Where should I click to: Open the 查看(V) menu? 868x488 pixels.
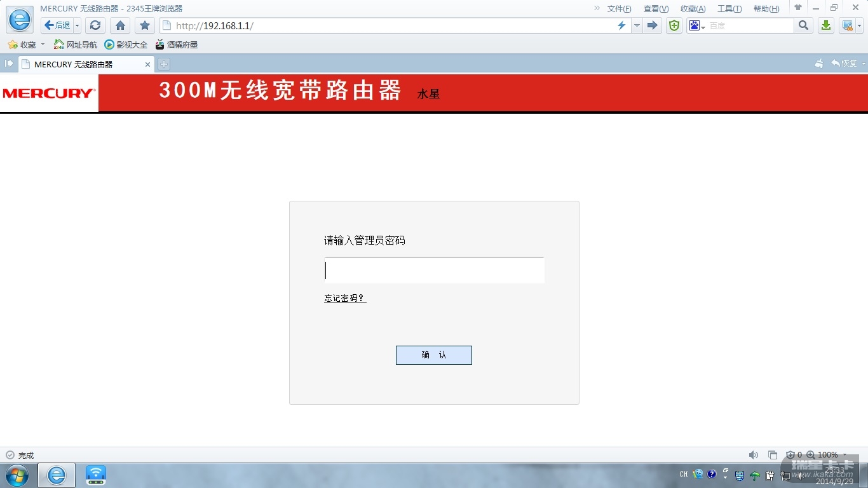coord(656,9)
